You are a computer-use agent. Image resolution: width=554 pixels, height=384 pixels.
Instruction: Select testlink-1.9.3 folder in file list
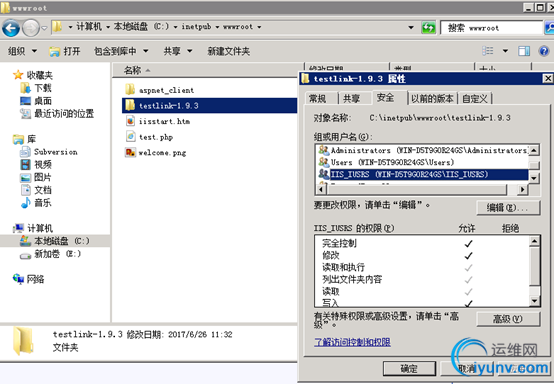[x=210, y=106]
